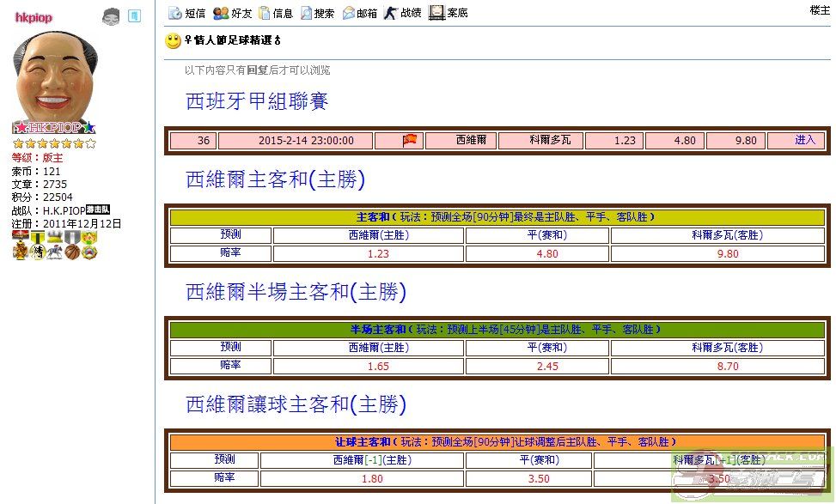Click the red flag icon in match row
836x504 pixels.
[x=410, y=140]
